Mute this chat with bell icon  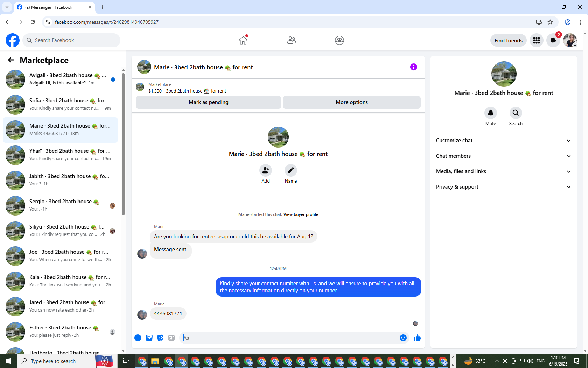tap(491, 113)
